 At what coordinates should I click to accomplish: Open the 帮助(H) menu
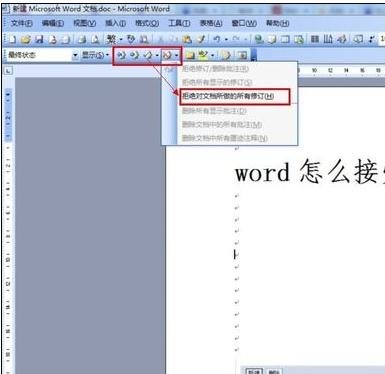[x=277, y=23]
